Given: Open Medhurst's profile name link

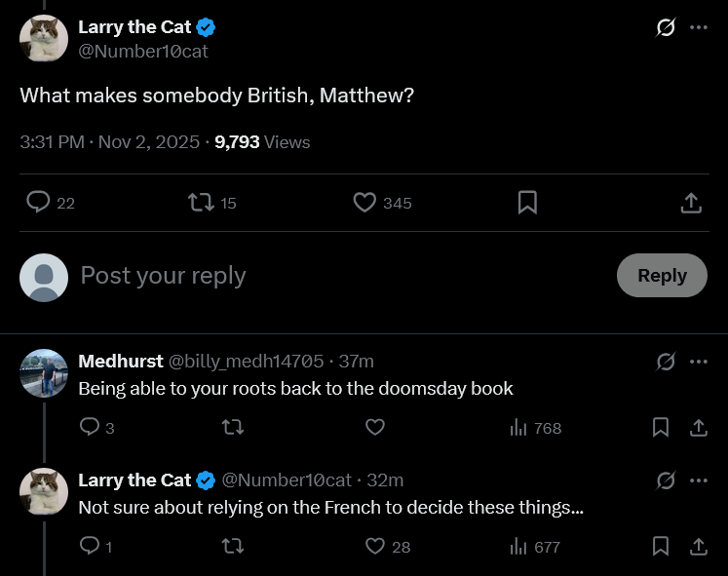Looking at the screenshot, I should tap(121, 362).
